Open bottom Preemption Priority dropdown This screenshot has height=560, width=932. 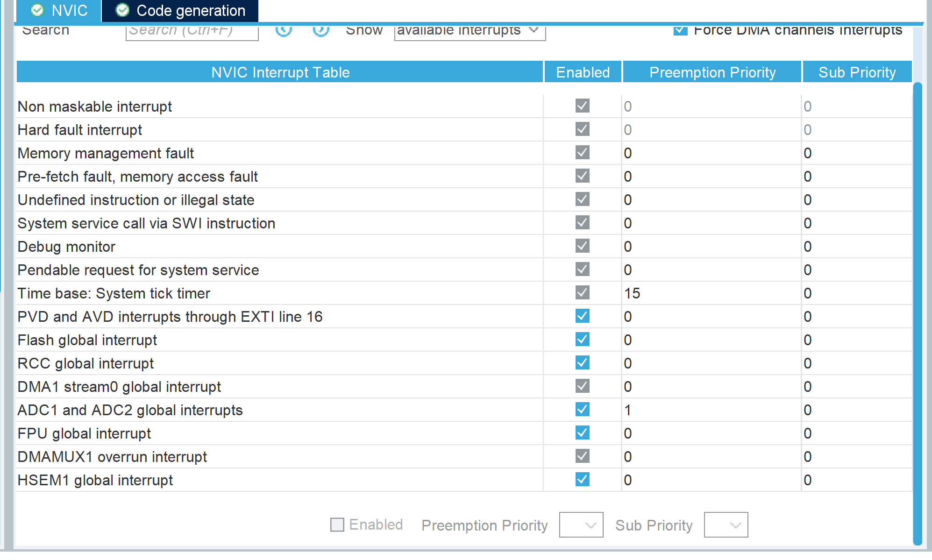tap(581, 525)
